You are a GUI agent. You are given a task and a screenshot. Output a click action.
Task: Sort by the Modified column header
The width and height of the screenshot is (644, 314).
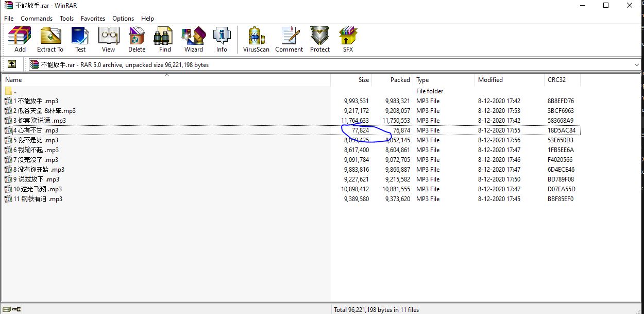click(490, 80)
